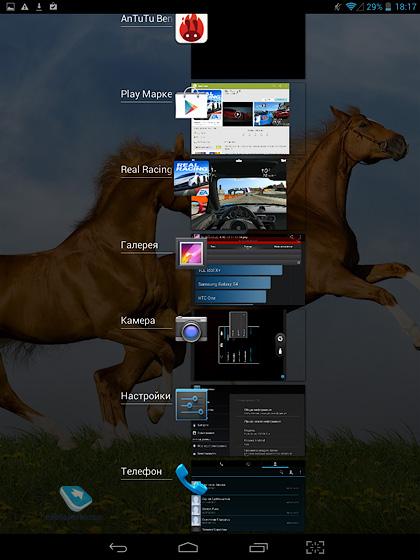Switch to Real Racing game thumbnail
Viewport: 420px width, 560px height.
239,194
